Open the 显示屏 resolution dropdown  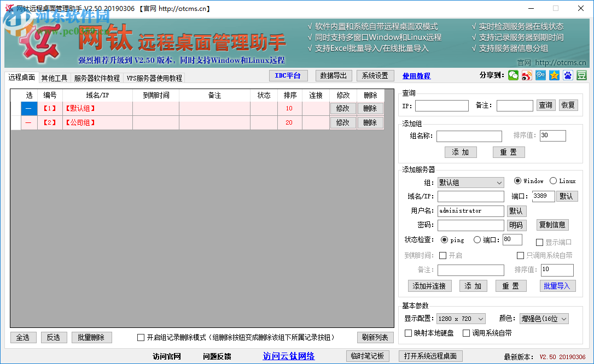[461, 318]
